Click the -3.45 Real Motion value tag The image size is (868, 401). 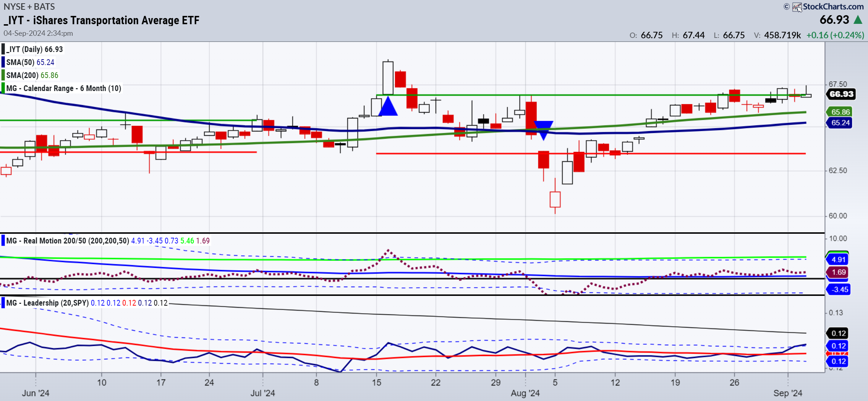pyautogui.click(x=839, y=289)
